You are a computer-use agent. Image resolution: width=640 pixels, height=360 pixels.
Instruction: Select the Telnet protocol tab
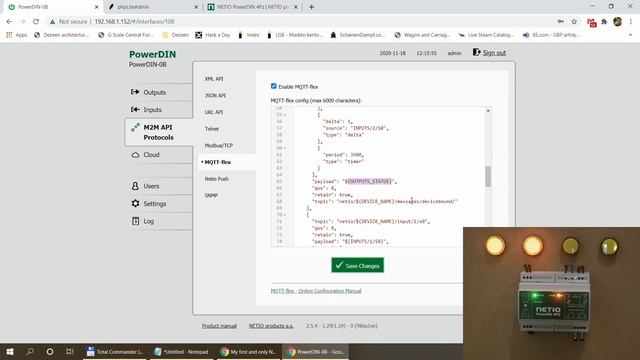pyautogui.click(x=212, y=129)
